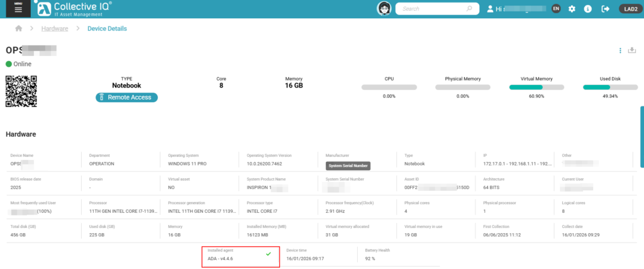Open the hamburger MENU button
Screen dimensions: 644x269
(18, 9)
